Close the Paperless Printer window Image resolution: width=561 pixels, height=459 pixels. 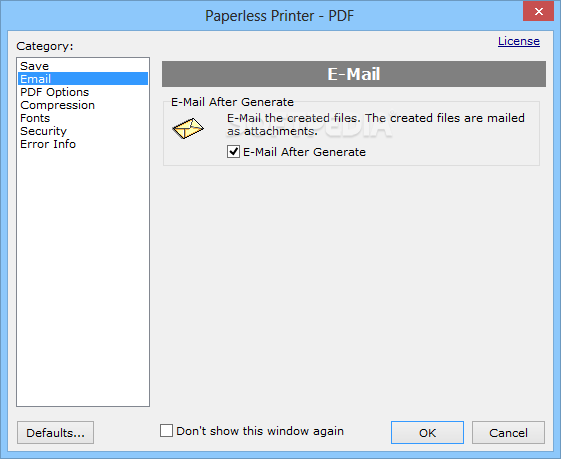point(538,11)
